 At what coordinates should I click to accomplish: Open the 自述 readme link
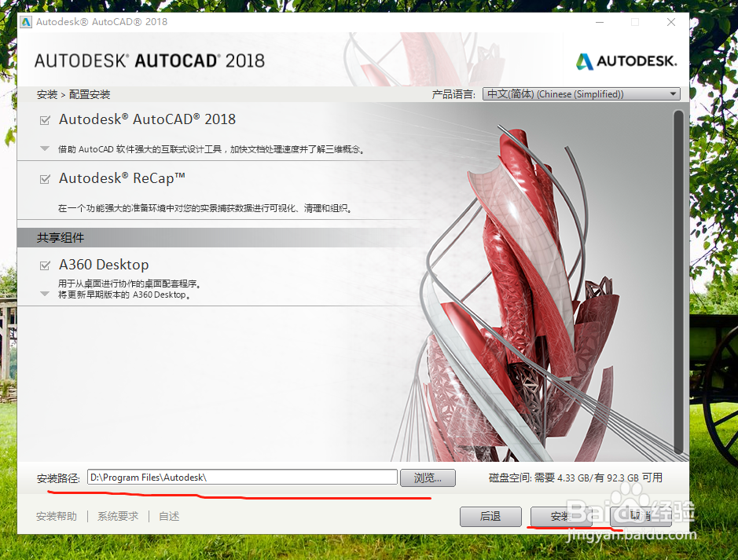click(169, 516)
